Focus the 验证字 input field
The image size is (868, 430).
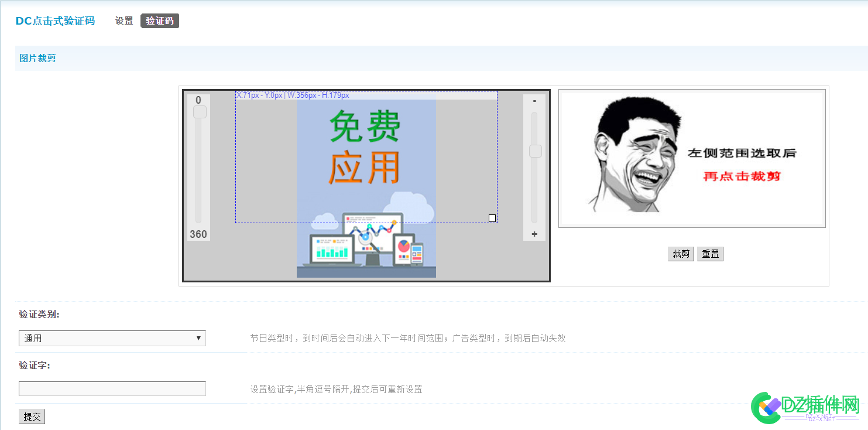coord(112,388)
